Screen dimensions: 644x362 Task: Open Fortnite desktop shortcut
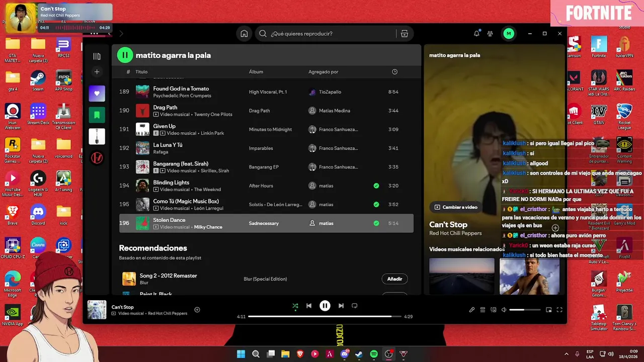point(599,47)
